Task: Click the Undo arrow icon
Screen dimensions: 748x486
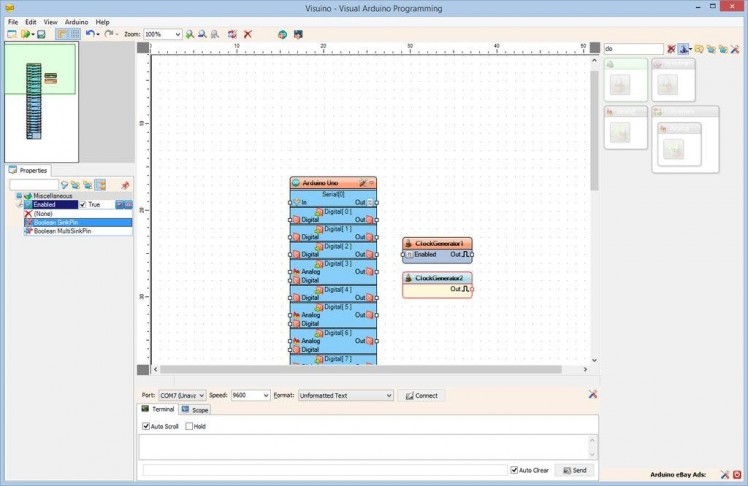Action: tap(89, 34)
